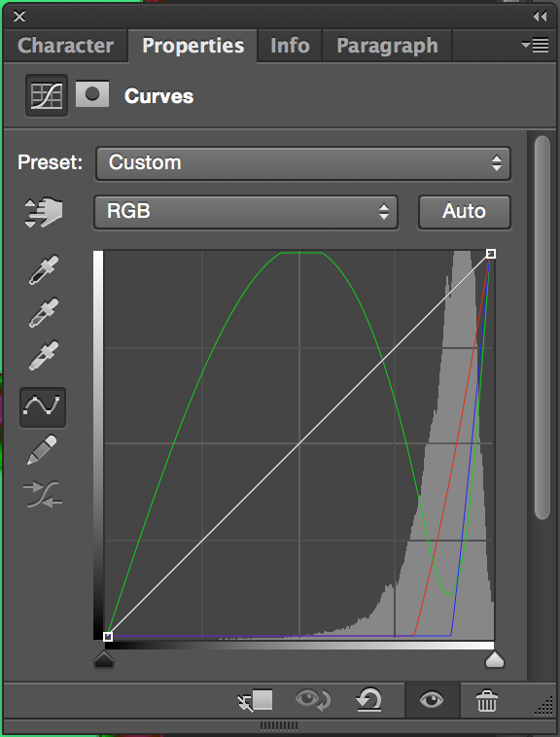This screenshot has height=737, width=560.
Task: Pick the gray point eyedropper
Action: click(43, 312)
